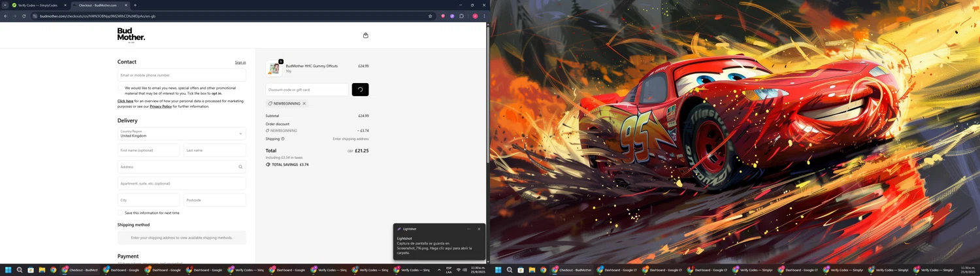Viewport: 980px width, 276px height.
Task: Check Save this information for next time
Action: point(120,213)
